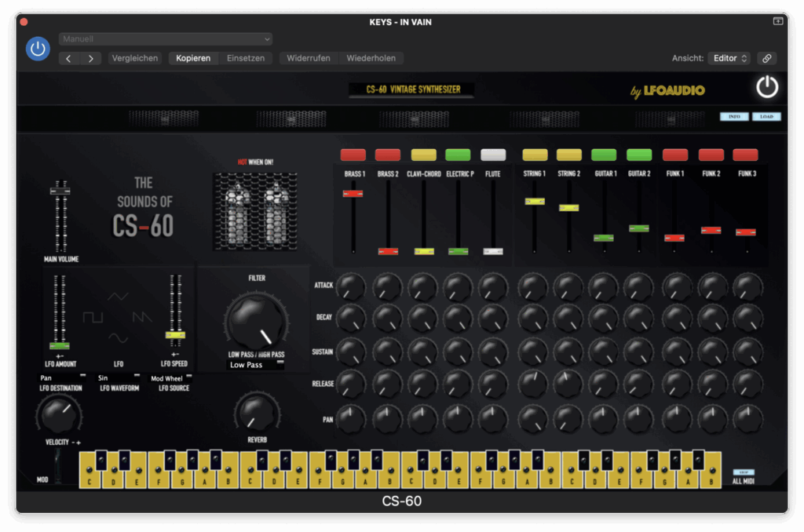This screenshot has height=532, width=804.
Task: Click Vergleichen in the plugin header
Action: point(135,58)
